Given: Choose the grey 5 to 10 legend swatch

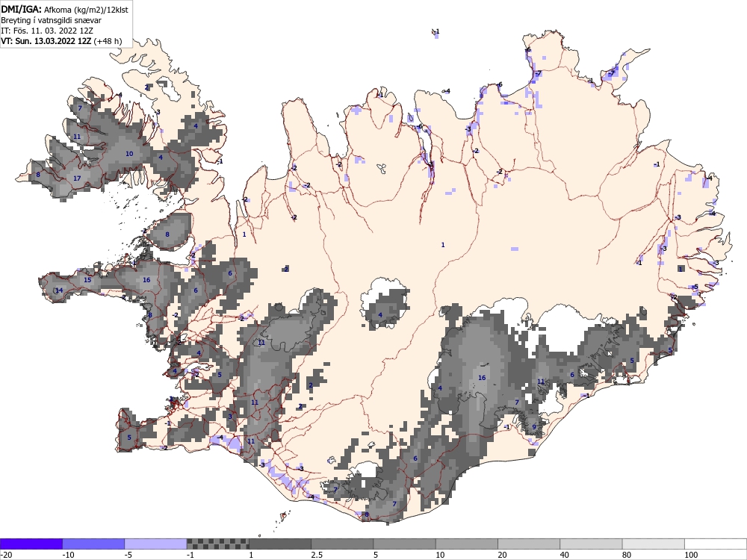Looking at the screenshot, I should pos(404,544).
